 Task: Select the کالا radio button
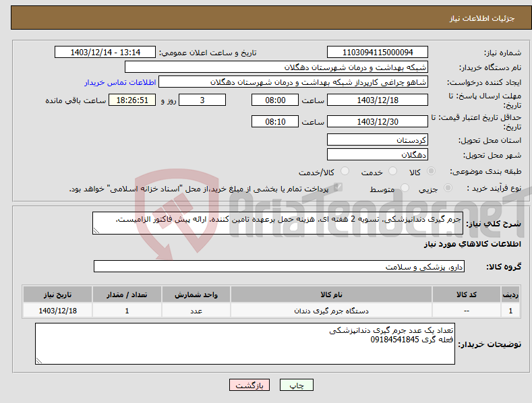[431, 171]
